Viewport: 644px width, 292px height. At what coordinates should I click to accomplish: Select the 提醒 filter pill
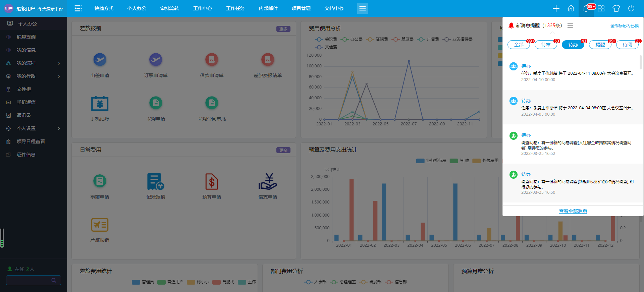tap(600, 45)
